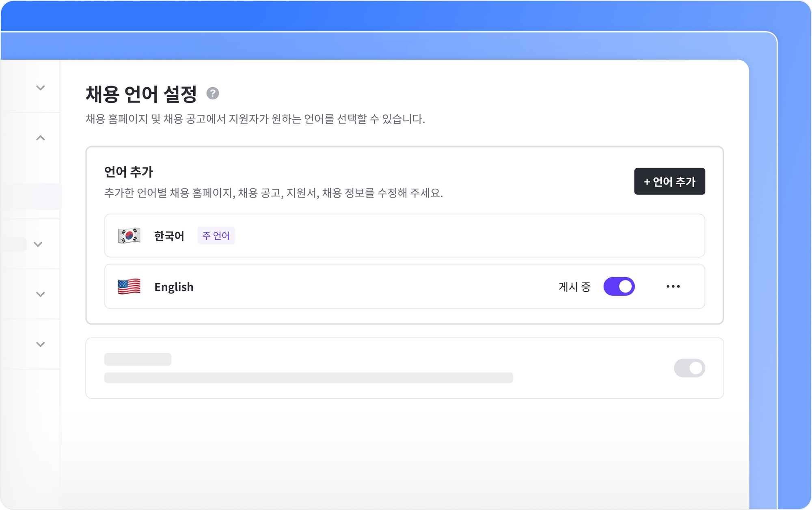Click the long skeleton bar in the lower card
812x510 pixels.
tap(309, 378)
